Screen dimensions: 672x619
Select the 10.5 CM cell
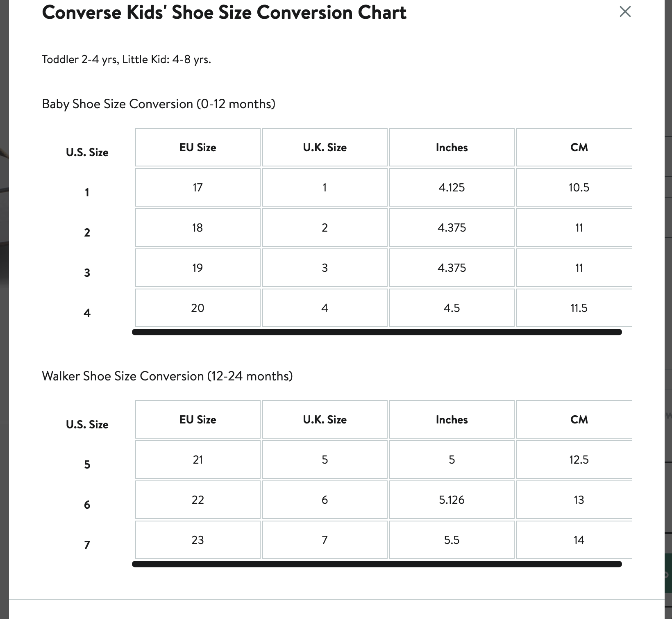[x=574, y=187]
